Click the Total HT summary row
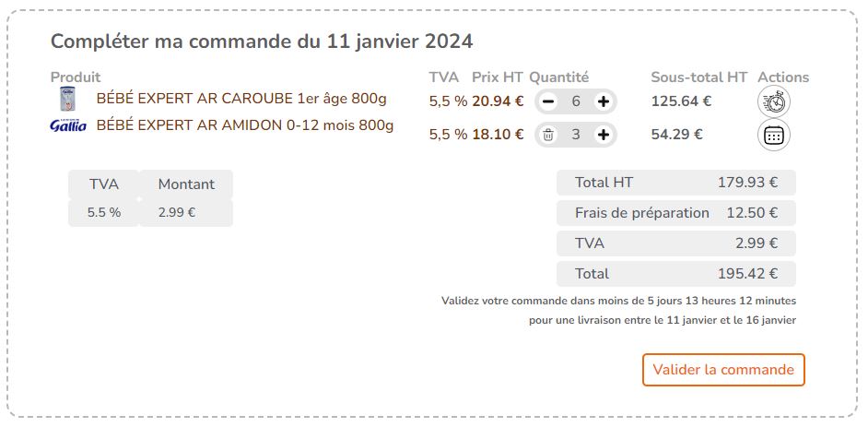The height and width of the screenshot is (439, 868). [x=675, y=183]
